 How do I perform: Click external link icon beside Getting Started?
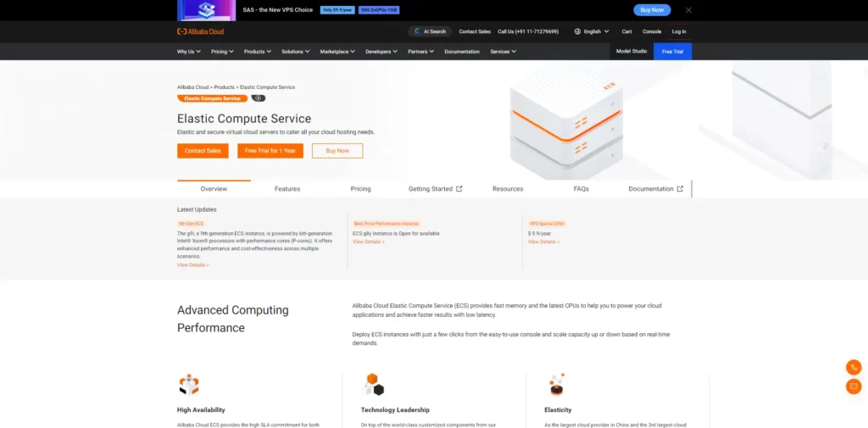[459, 189]
